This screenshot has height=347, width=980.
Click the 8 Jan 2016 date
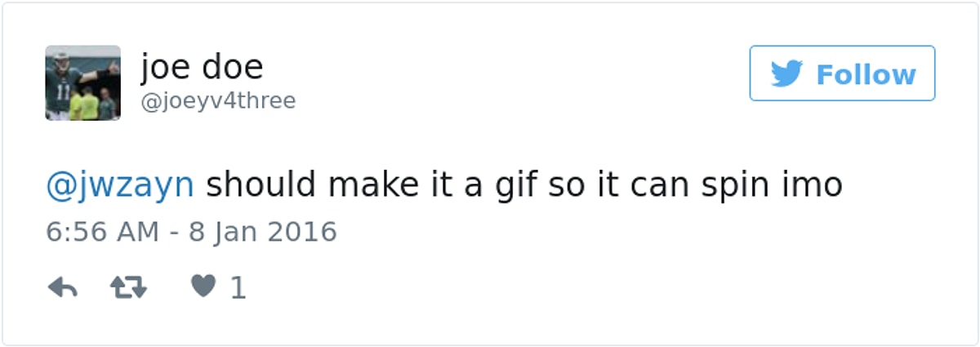[x=263, y=232]
